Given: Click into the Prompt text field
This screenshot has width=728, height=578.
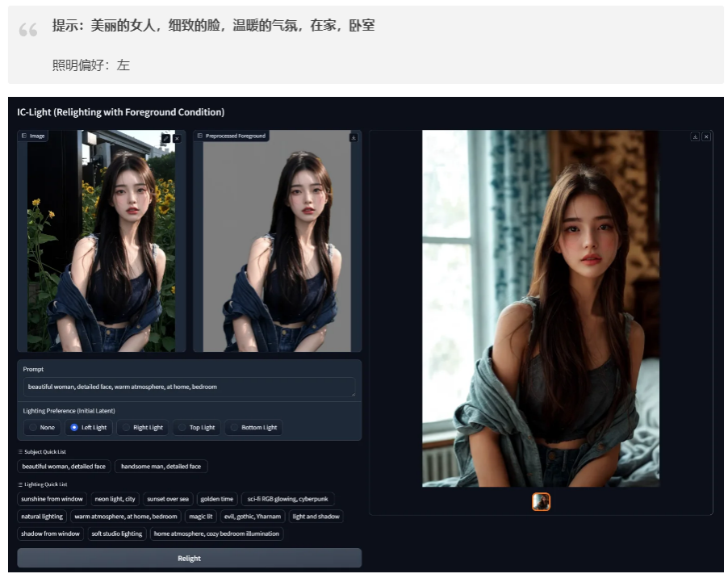Looking at the screenshot, I should pos(189,387).
